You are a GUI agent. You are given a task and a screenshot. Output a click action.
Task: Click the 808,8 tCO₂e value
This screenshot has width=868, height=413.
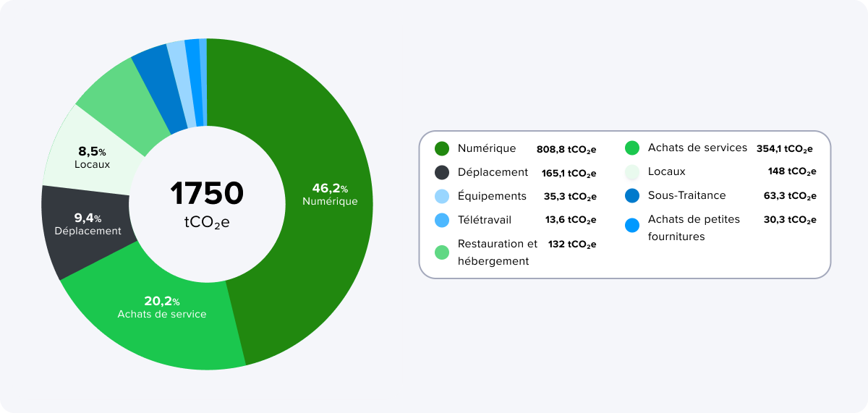click(x=566, y=150)
